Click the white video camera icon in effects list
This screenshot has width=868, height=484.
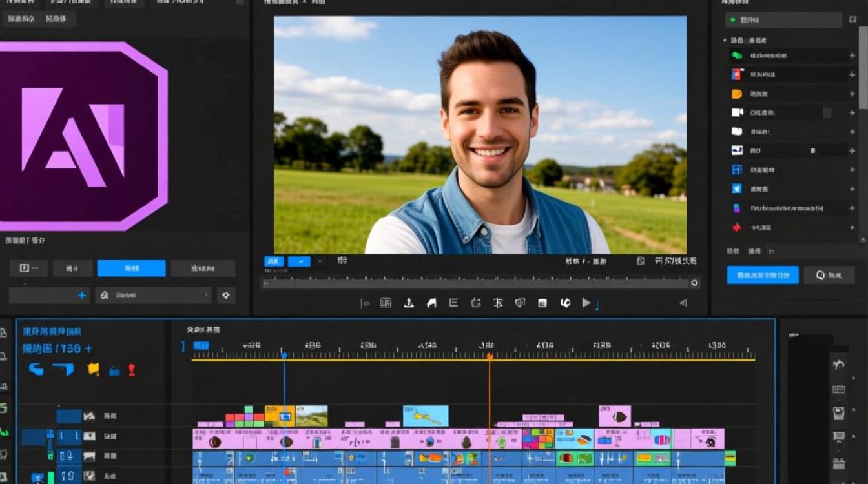(x=737, y=113)
